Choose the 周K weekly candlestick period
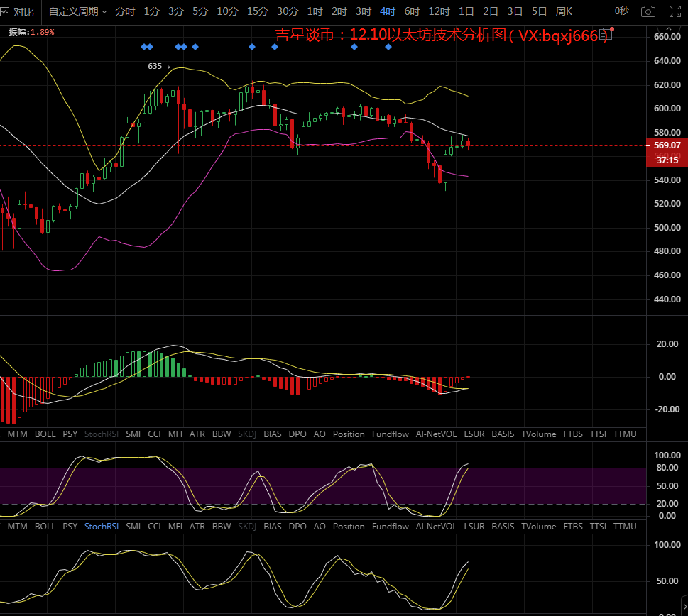 click(x=564, y=11)
